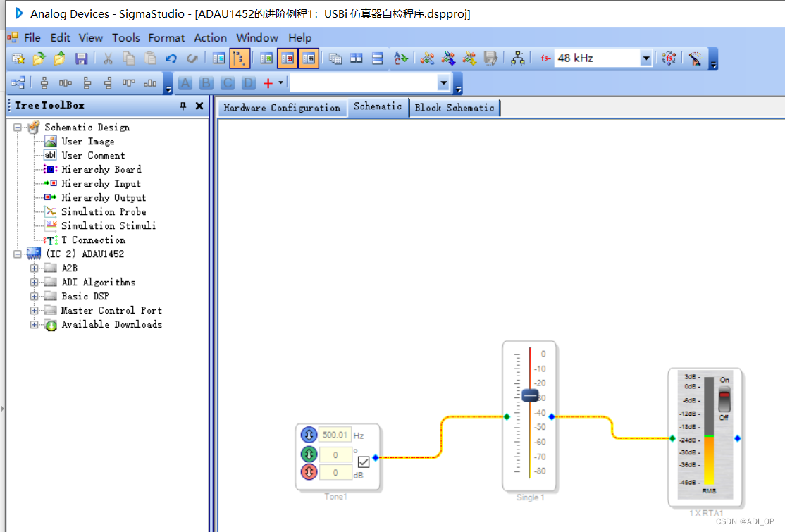
Task: Click the Tone1 red gain stepper icon
Action: tap(309, 471)
